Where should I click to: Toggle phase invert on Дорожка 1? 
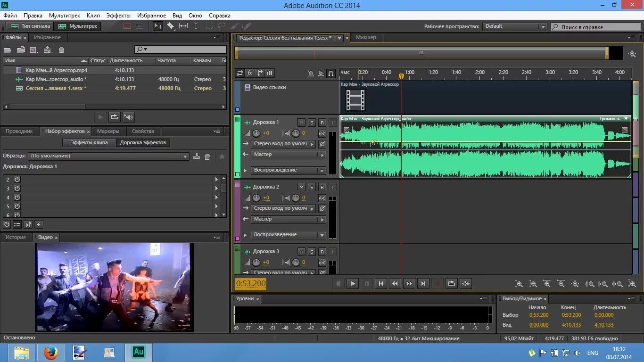(322, 144)
